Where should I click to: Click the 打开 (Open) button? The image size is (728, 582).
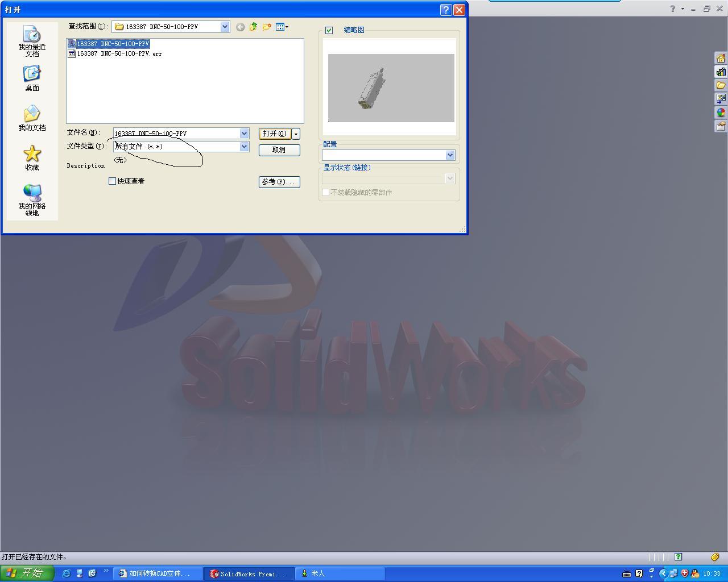[x=275, y=134]
